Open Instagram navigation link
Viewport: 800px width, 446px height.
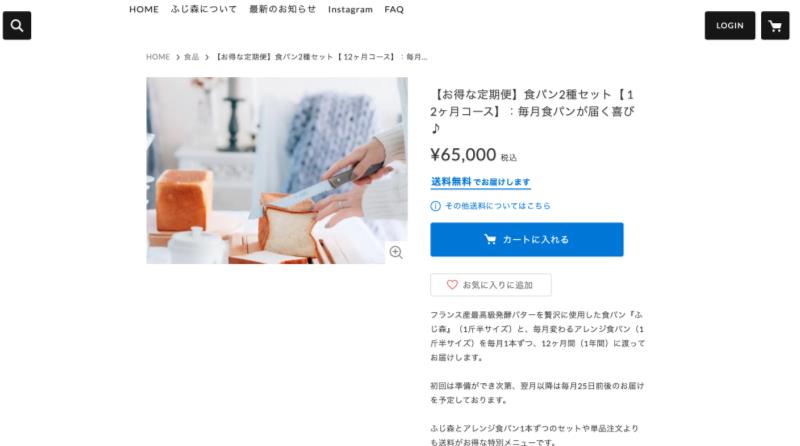point(350,9)
